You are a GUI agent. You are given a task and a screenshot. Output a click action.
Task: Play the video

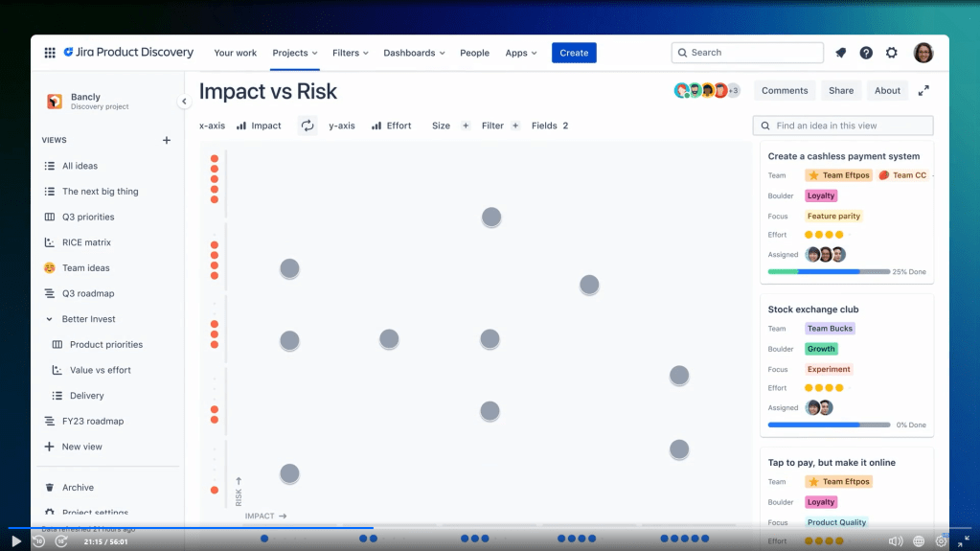click(x=15, y=541)
